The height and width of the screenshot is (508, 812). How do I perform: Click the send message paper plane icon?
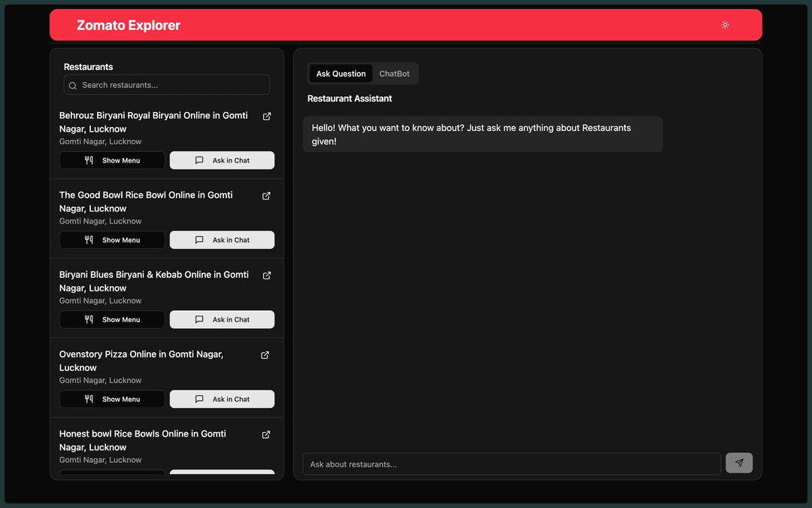point(739,463)
